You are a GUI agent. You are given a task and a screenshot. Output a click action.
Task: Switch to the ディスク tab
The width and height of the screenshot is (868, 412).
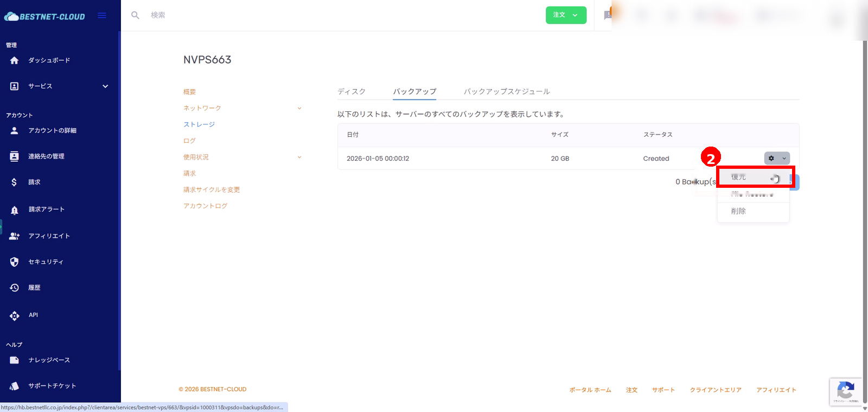(352, 92)
